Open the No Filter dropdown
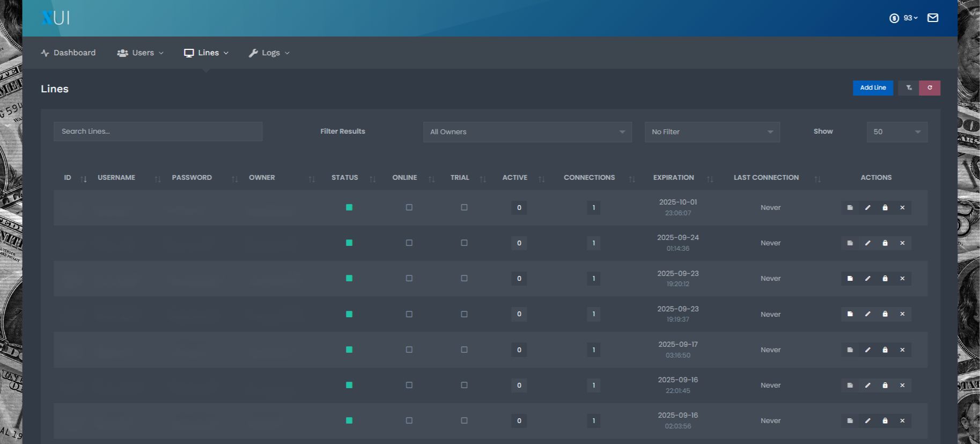Viewport: 980px width, 444px height. point(712,132)
